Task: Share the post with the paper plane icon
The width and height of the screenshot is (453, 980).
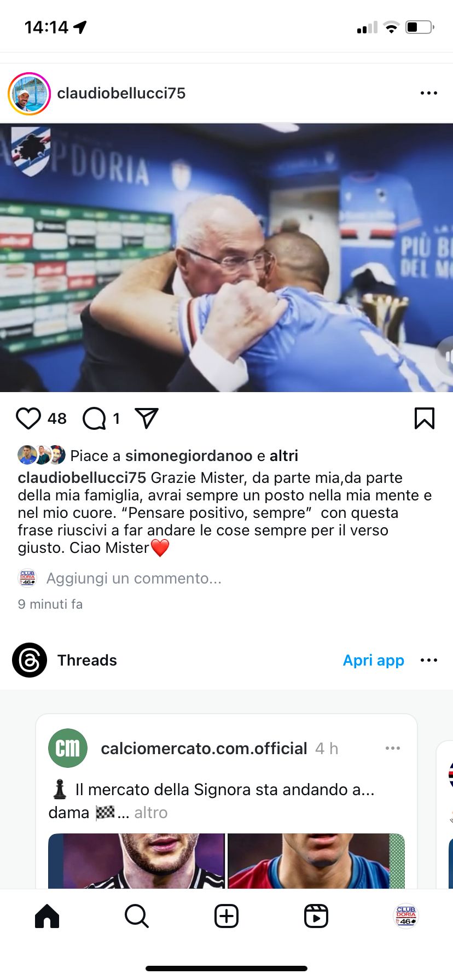Action: (x=147, y=418)
